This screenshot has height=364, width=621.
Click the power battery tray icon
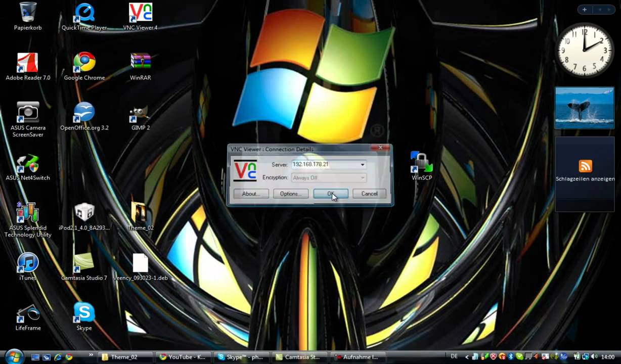(x=577, y=356)
